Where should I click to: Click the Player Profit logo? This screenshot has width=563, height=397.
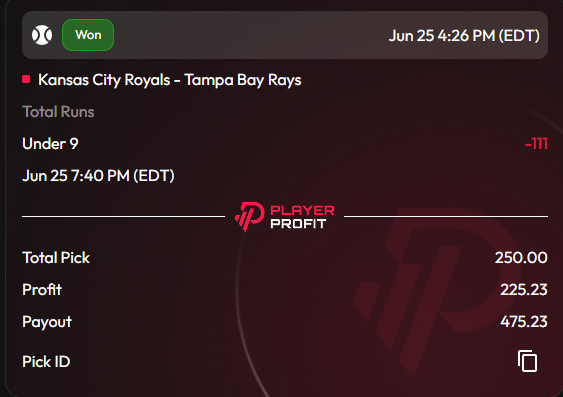(284, 216)
